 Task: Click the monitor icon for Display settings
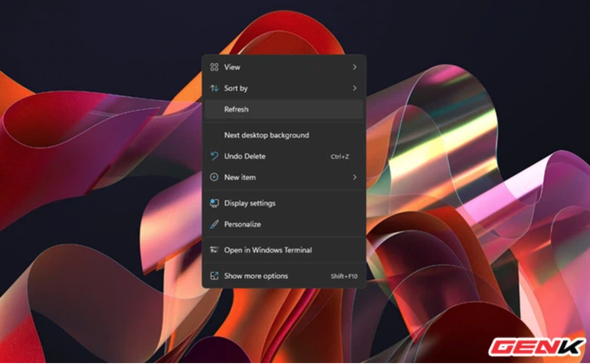[x=214, y=203]
